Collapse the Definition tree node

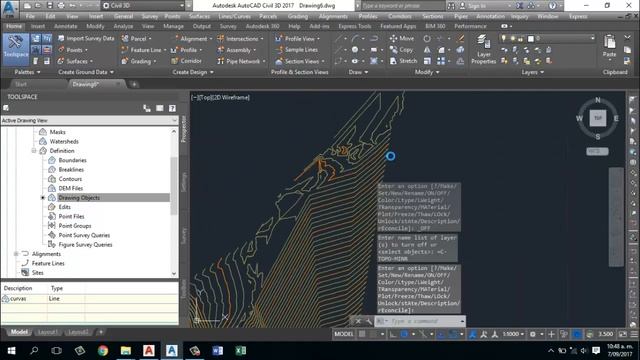click(34, 151)
